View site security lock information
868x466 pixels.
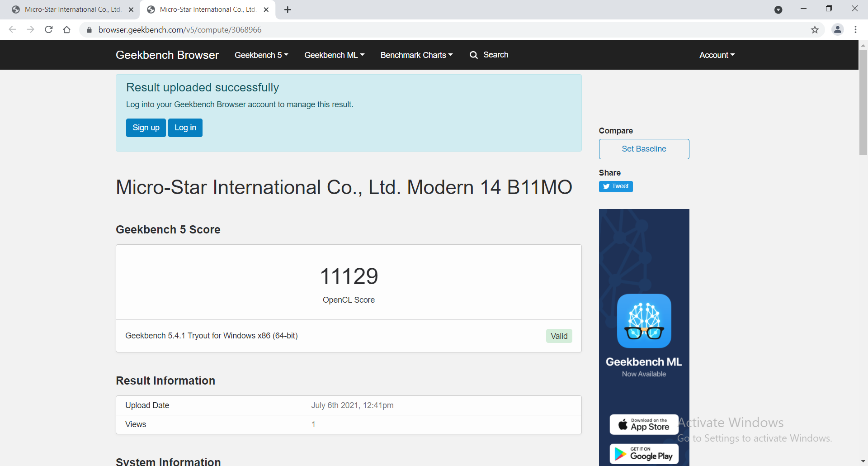tap(89, 30)
